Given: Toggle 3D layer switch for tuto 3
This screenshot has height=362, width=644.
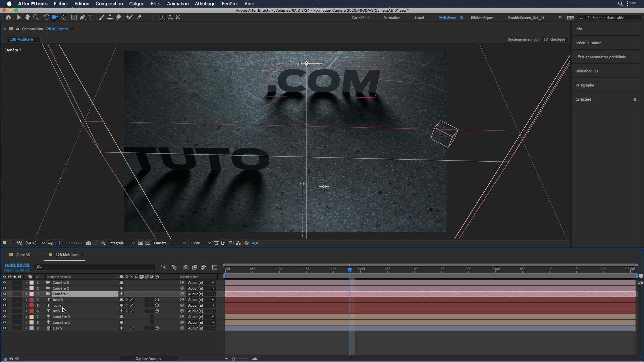Looking at the screenshot, I should point(157,300).
